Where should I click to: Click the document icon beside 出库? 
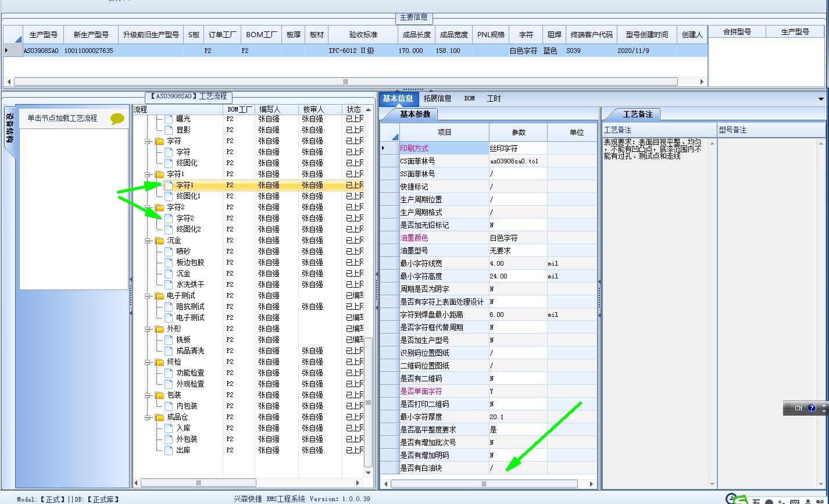click(x=169, y=451)
